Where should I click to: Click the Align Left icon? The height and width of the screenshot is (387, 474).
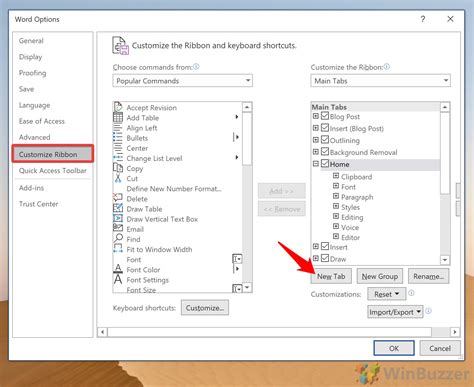(x=118, y=128)
